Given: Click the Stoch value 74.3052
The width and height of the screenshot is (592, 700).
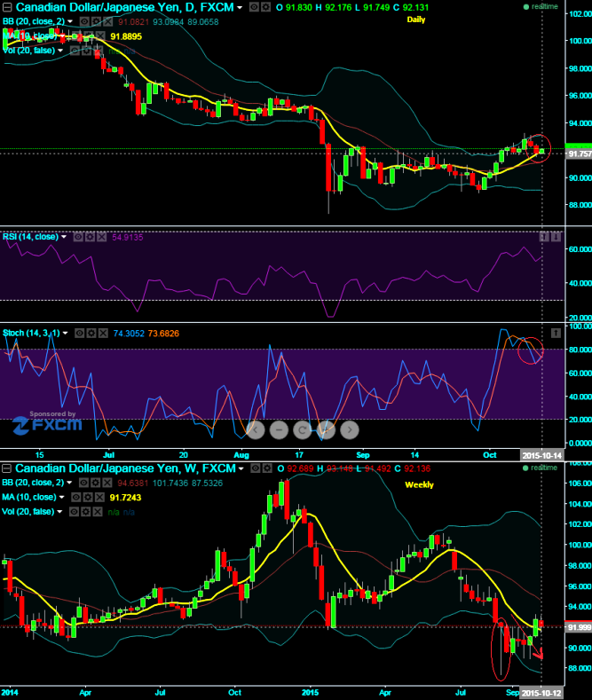Looking at the screenshot, I should 129,334.
